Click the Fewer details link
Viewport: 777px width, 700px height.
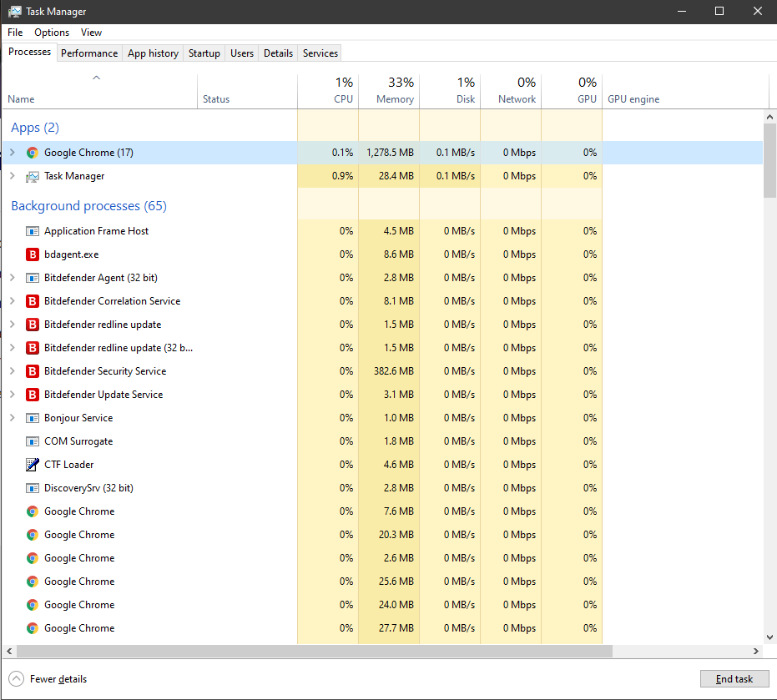coord(58,678)
